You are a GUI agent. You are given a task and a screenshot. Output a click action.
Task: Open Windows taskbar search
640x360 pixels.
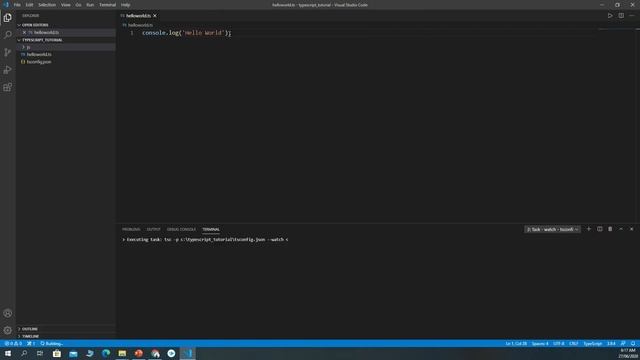point(24,353)
